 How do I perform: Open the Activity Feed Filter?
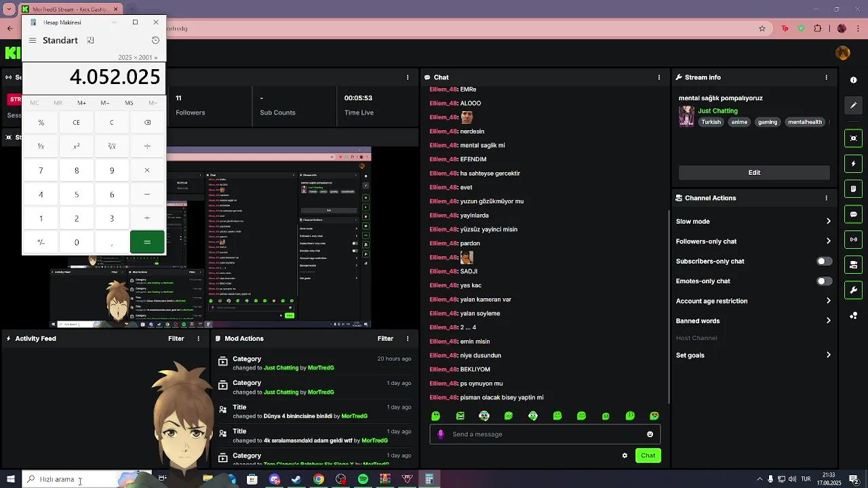pyautogui.click(x=176, y=338)
